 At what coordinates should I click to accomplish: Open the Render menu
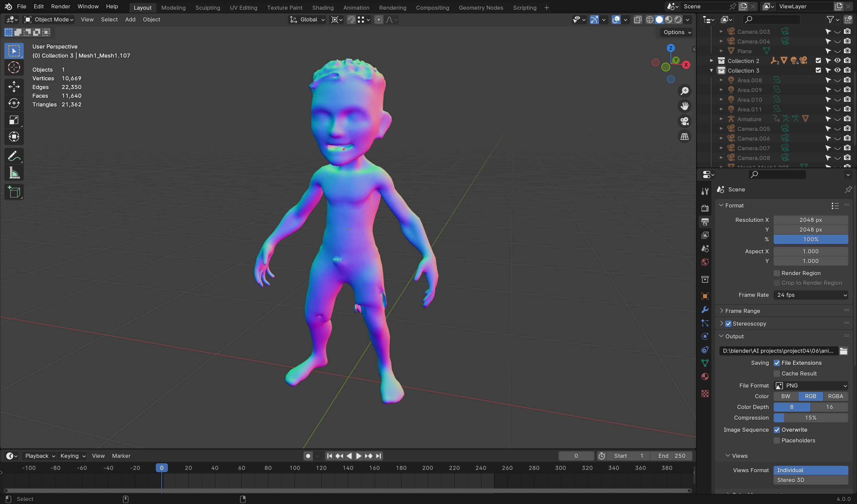coord(61,6)
